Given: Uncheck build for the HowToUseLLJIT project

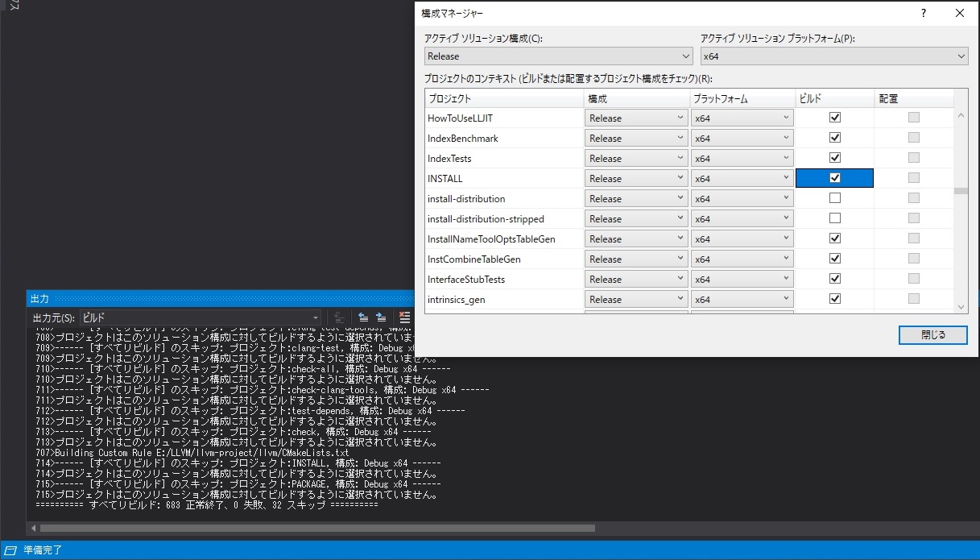Looking at the screenshot, I should tap(834, 117).
